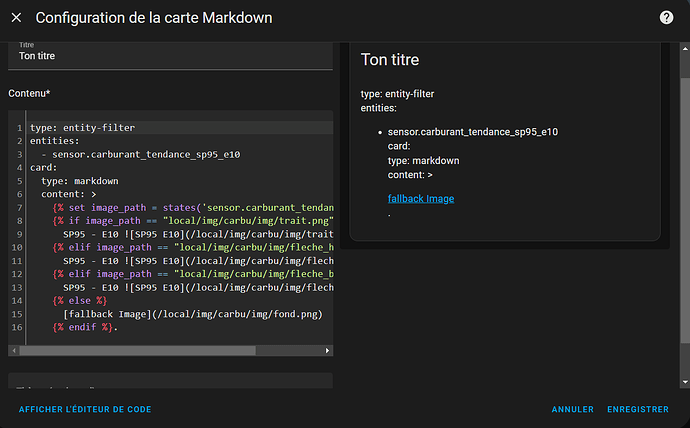Viewport: 690px width, 428px height.
Task: Click 'sensor.carburant_tendance_sp95_e10' in preview list
Action: (x=473, y=132)
